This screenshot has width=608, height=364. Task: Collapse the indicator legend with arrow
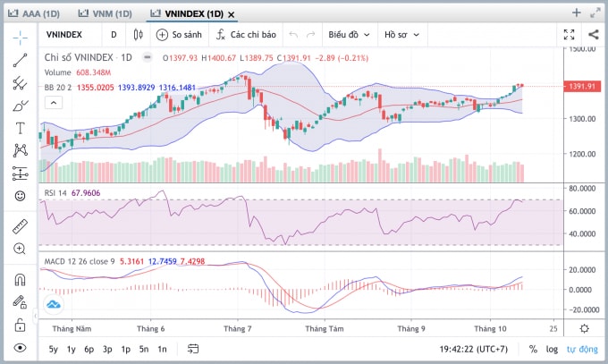tap(54, 103)
